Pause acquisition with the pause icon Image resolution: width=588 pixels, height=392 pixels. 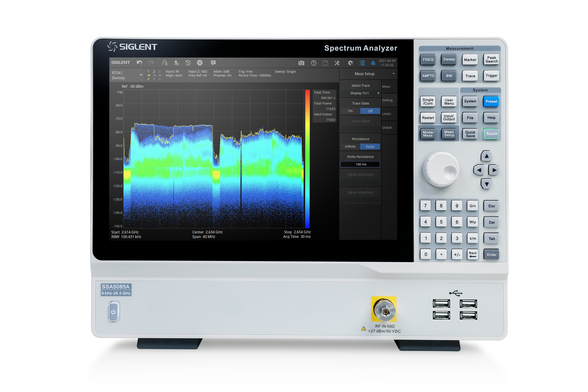[x=200, y=63]
